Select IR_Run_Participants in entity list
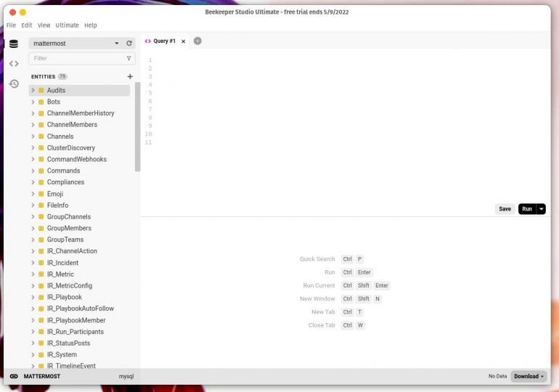Image resolution: width=559 pixels, height=392 pixels. coord(76,332)
